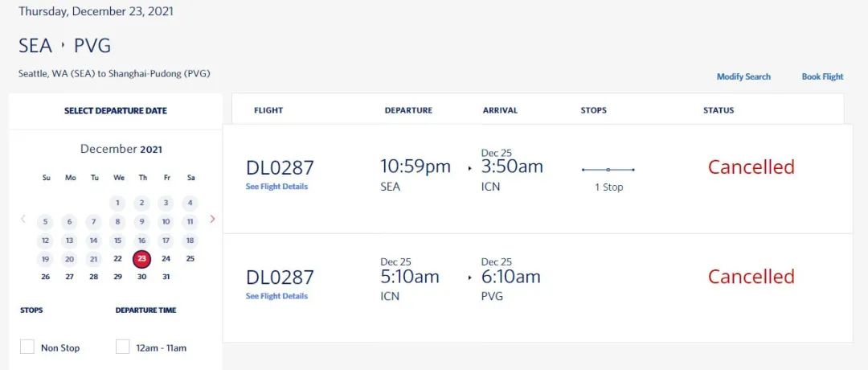Click the Book Flight link
The height and width of the screenshot is (370, 868).
click(x=822, y=77)
